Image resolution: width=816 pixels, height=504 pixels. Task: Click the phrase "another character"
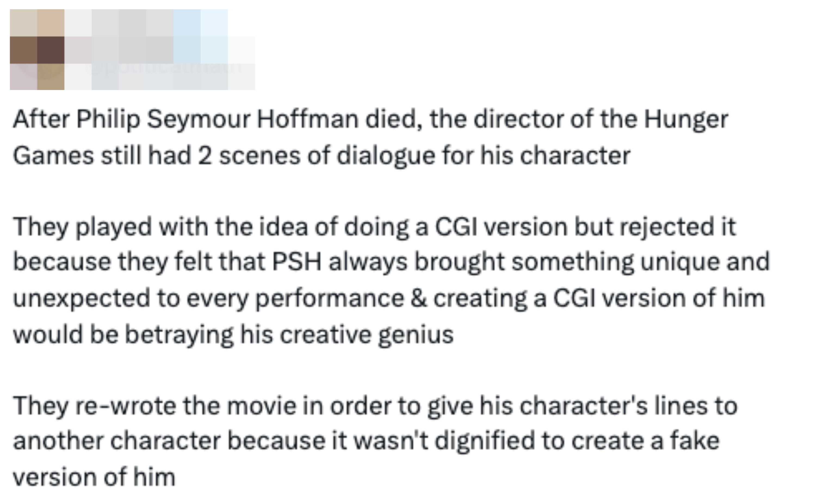point(117,441)
